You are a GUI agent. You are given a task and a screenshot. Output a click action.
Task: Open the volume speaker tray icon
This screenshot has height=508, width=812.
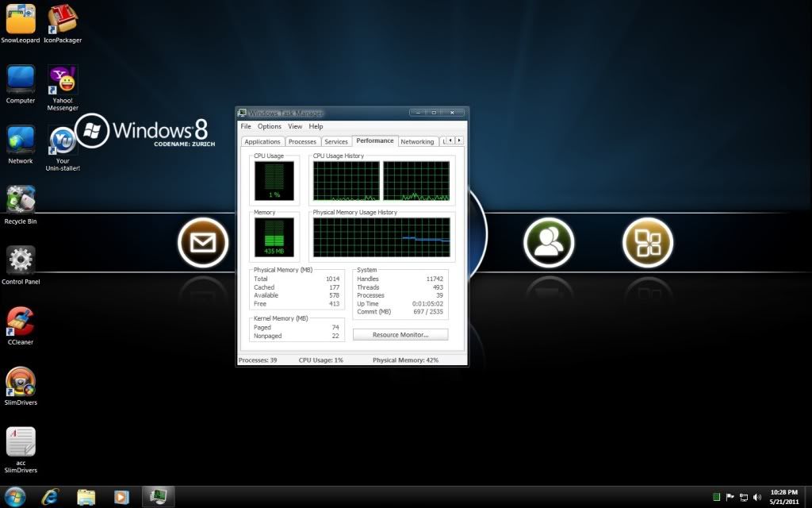tap(757, 497)
